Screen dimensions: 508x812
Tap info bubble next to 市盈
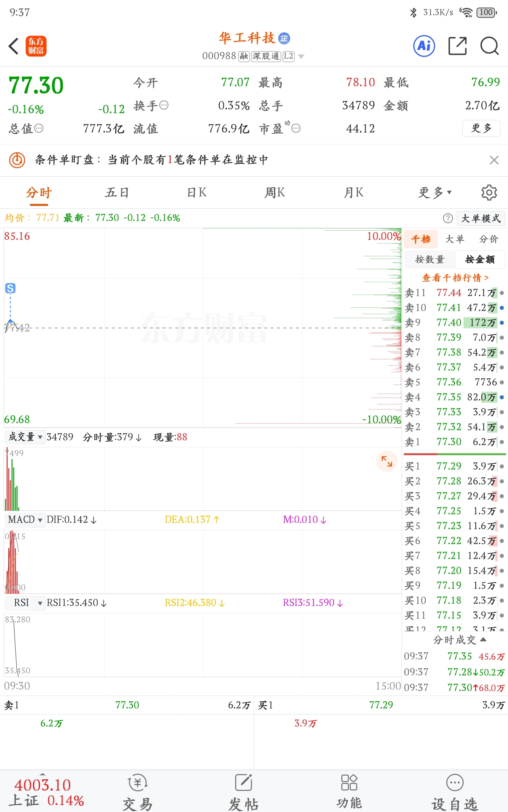[296, 128]
